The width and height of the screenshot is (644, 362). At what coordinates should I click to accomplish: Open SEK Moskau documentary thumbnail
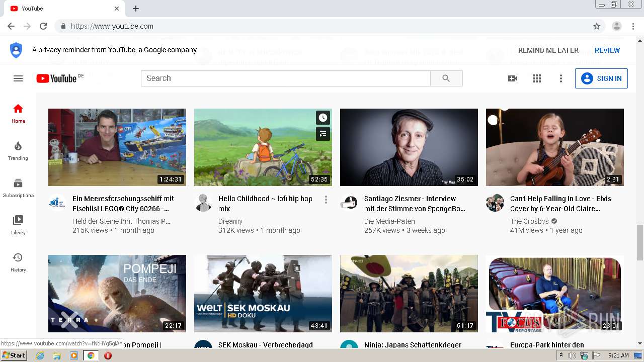point(263,294)
